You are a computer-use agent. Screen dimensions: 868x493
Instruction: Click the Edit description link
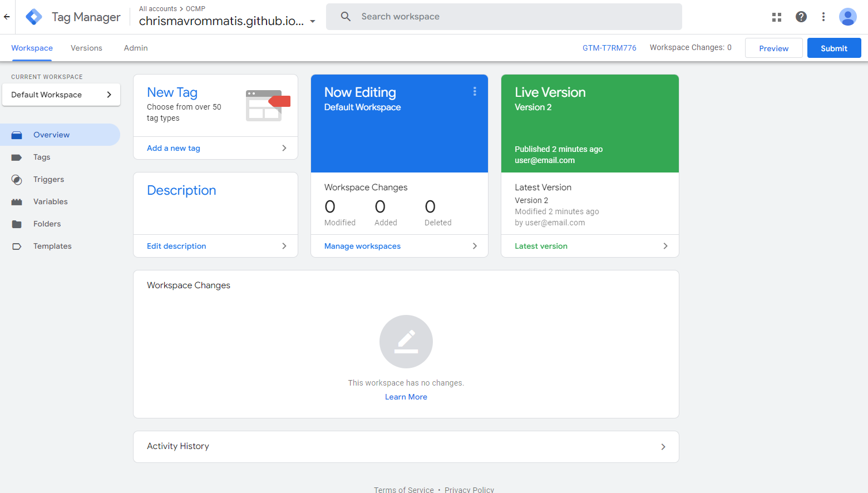[x=176, y=246]
